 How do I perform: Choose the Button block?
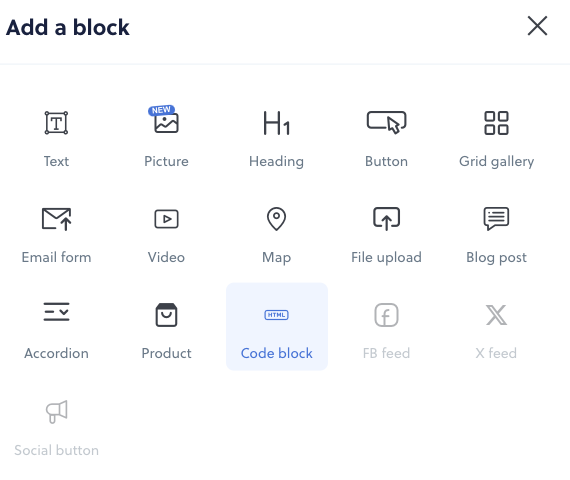click(x=386, y=138)
